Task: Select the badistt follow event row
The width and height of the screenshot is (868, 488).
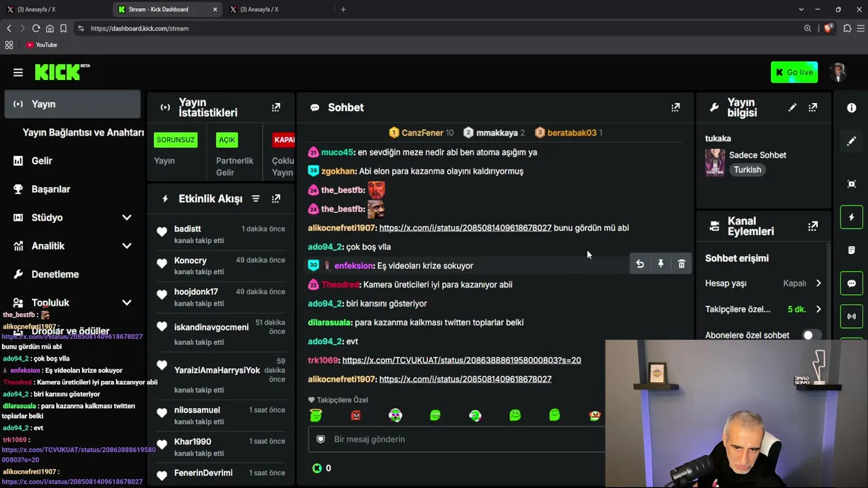Action: [x=221, y=234]
